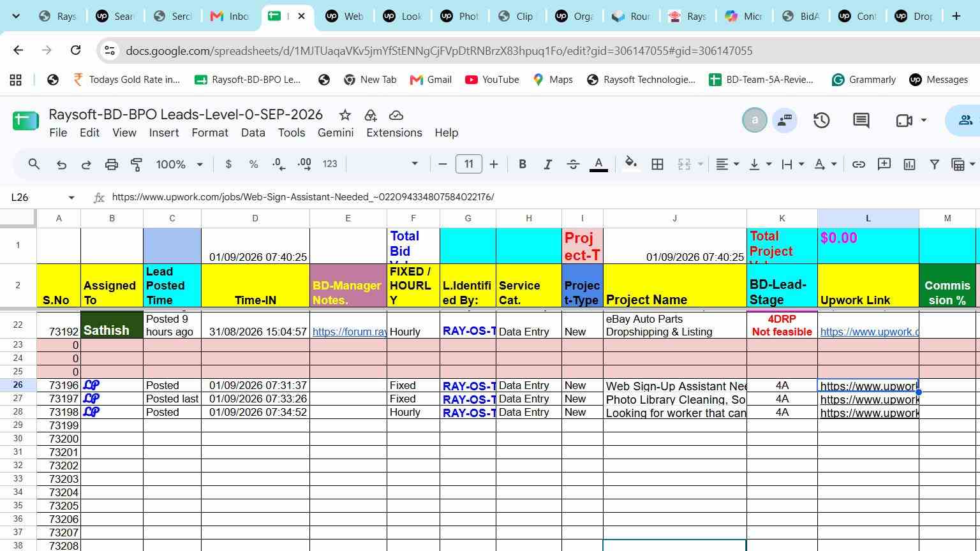Toggle italic formatting
This screenshot has width=980, height=551.
(x=547, y=165)
